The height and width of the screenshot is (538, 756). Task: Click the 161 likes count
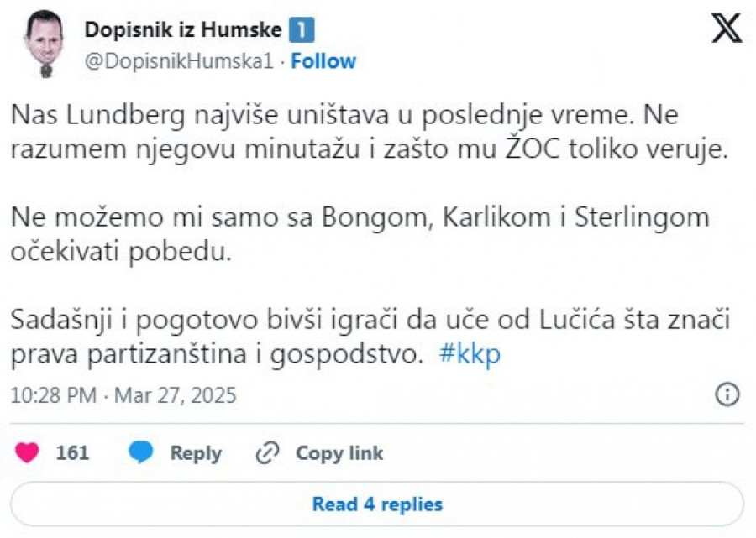click(x=72, y=453)
